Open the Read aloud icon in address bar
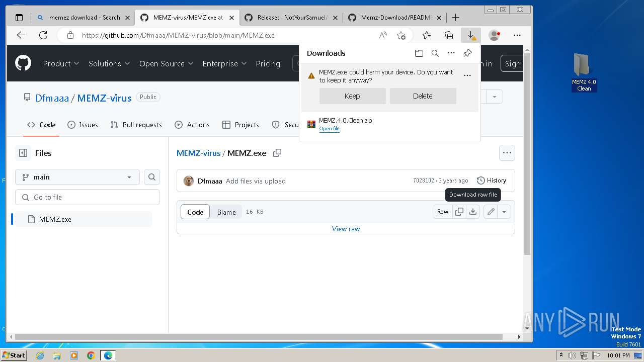This screenshot has height=362, width=644. pyautogui.click(x=383, y=35)
